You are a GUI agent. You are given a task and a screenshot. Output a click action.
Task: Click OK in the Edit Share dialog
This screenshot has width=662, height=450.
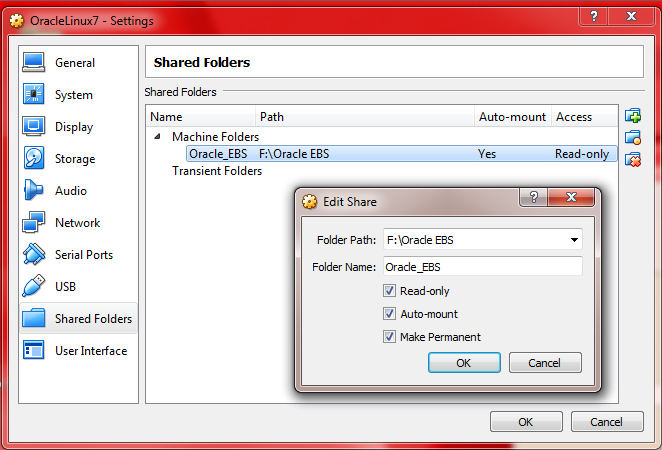click(x=464, y=363)
